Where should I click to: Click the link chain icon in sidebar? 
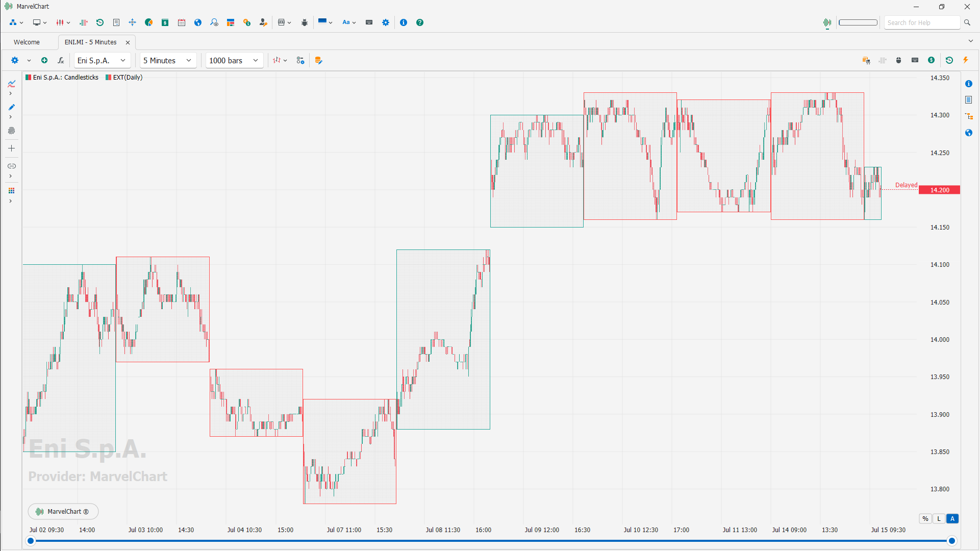[x=11, y=166]
